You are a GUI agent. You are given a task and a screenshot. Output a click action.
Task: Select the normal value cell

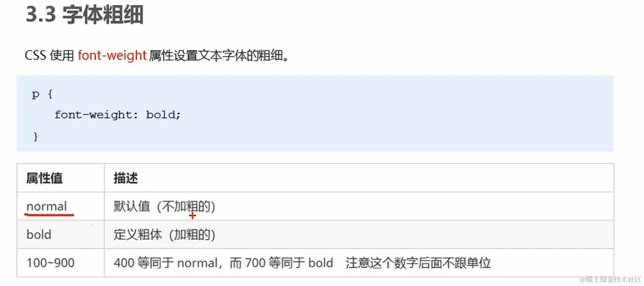click(61, 206)
